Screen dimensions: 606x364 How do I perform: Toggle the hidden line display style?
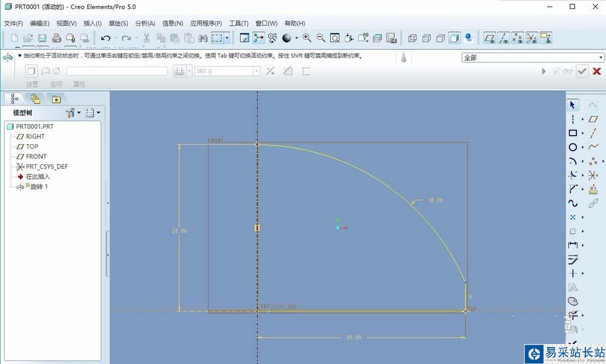426,38
